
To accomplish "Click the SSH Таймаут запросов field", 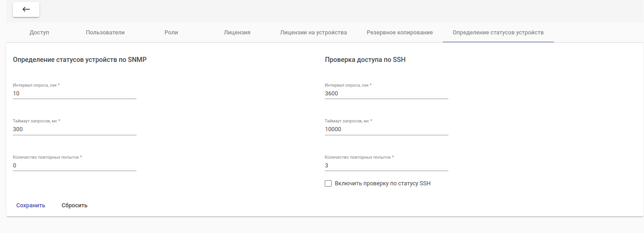I will 386,129.
